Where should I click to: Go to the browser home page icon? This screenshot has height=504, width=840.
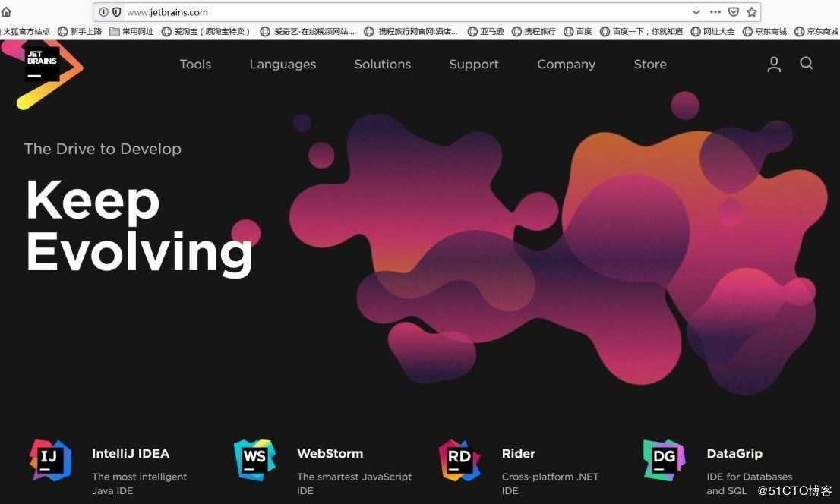(6, 12)
